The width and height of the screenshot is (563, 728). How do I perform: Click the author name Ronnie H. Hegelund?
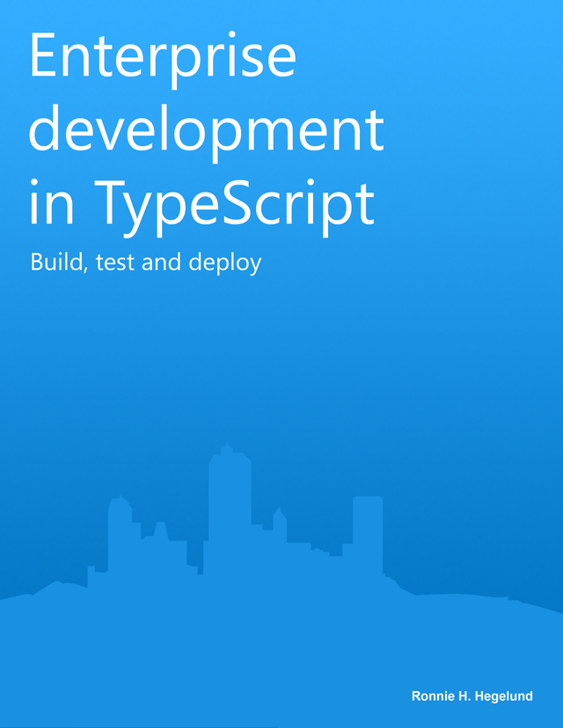(472, 696)
